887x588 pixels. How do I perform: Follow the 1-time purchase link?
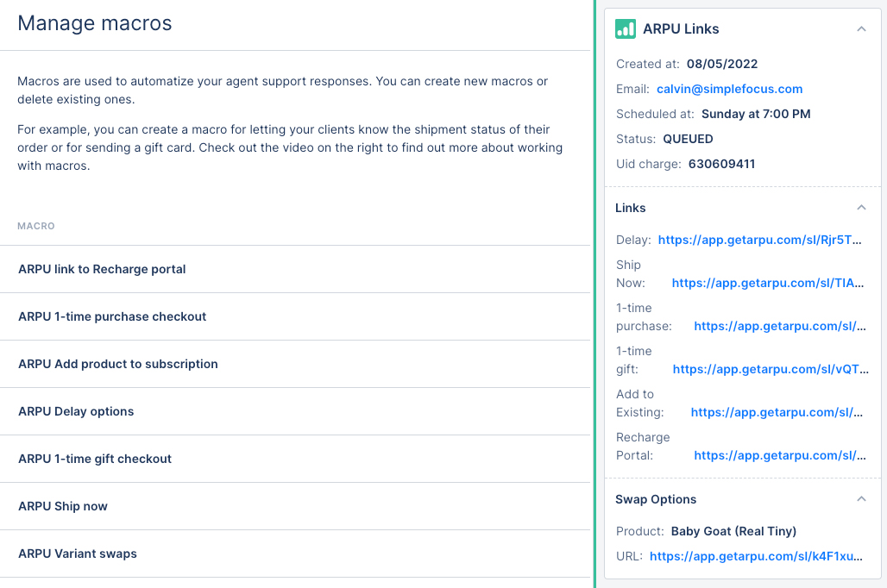[x=779, y=326]
